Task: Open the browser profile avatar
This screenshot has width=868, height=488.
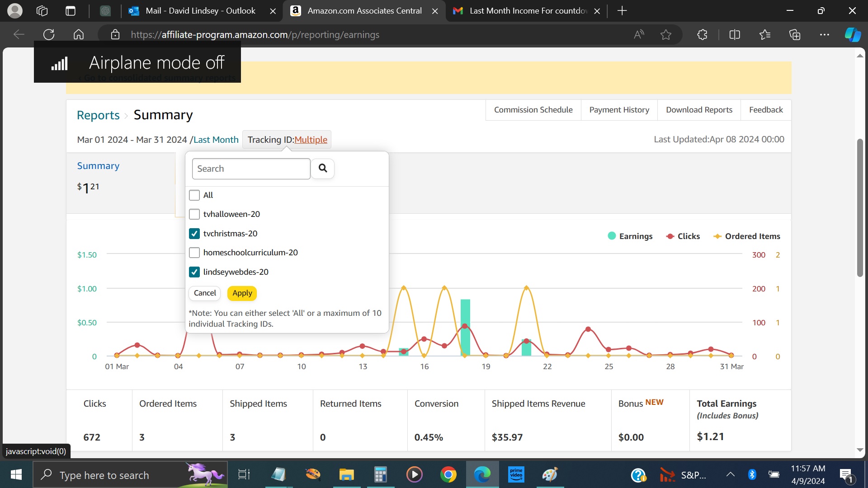Action: 15,10
